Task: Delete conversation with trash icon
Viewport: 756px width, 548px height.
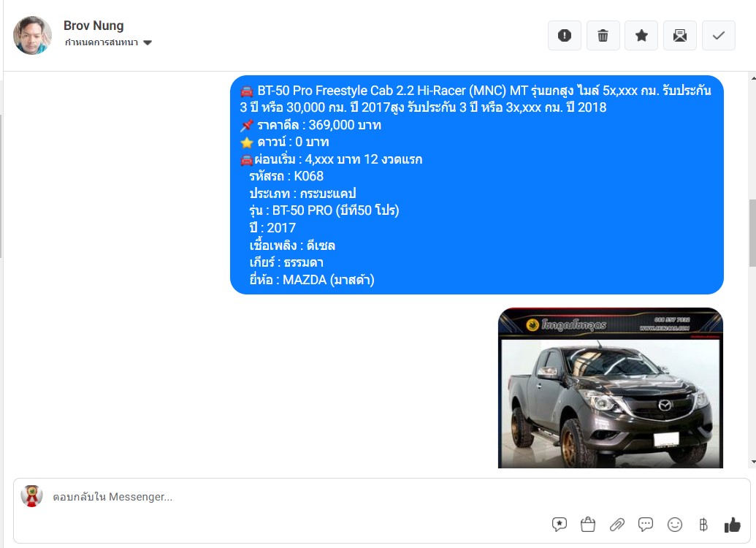Action: 603,35
